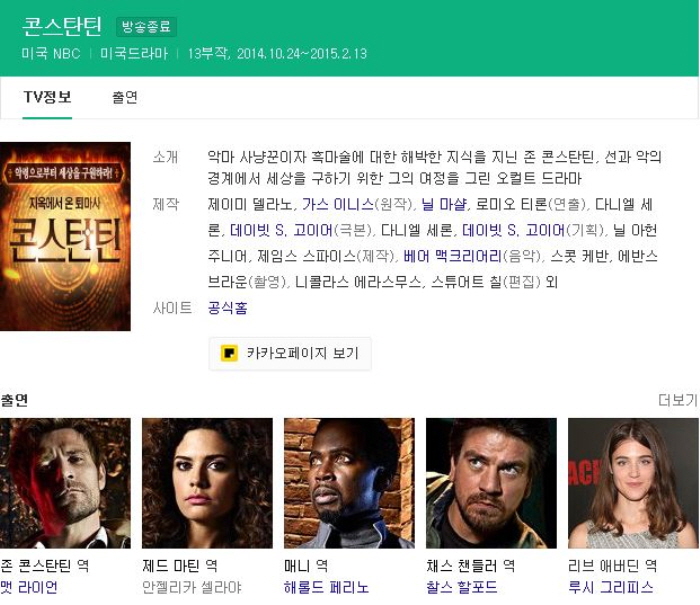700x605 pixels.
Task: Click the KakaoPage yellow icon
Action: pyautogui.click(x=229, y=353)
